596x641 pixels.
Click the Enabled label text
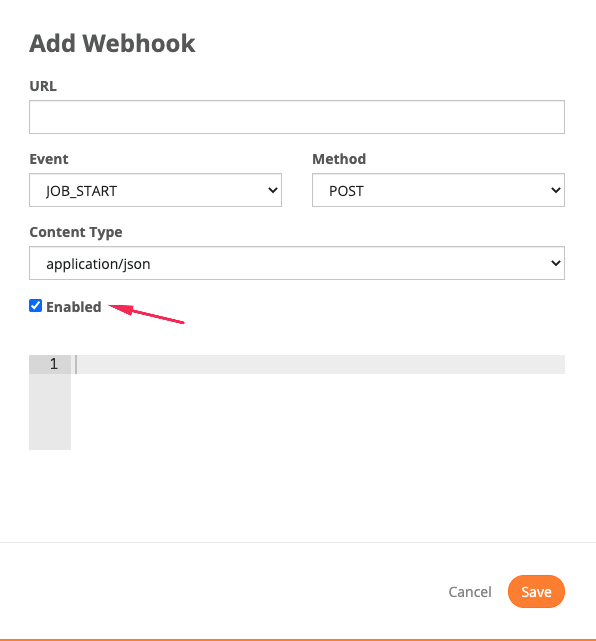74,307
